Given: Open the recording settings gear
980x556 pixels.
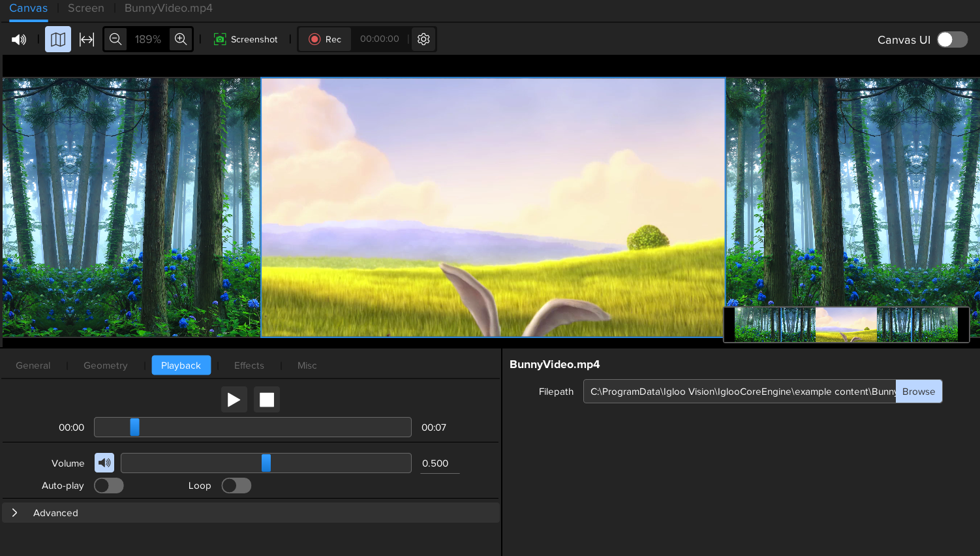Looking at the screenshot, I should (x=423, y=39).
